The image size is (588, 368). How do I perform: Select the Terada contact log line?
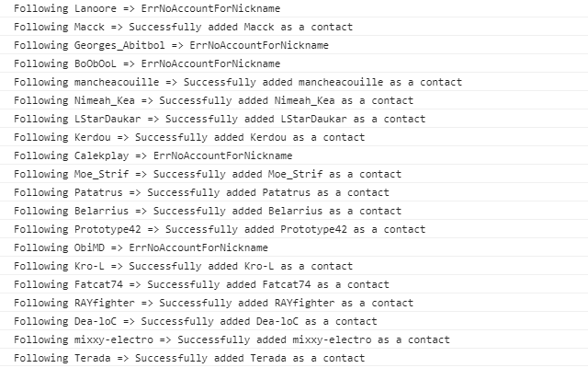189,358
